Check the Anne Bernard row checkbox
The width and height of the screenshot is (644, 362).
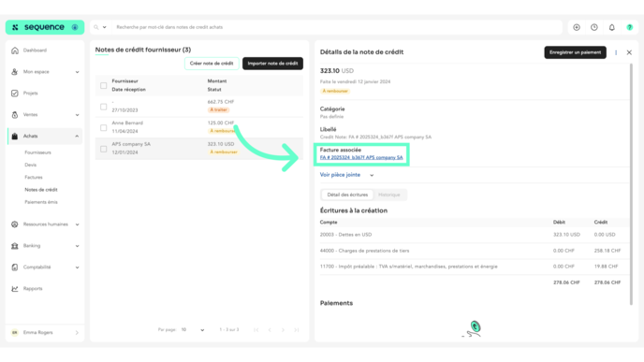(104, 128)
